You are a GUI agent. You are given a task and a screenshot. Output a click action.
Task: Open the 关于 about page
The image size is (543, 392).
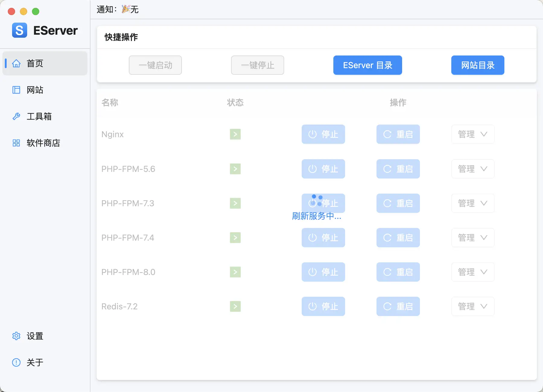[x=45, y=362]
